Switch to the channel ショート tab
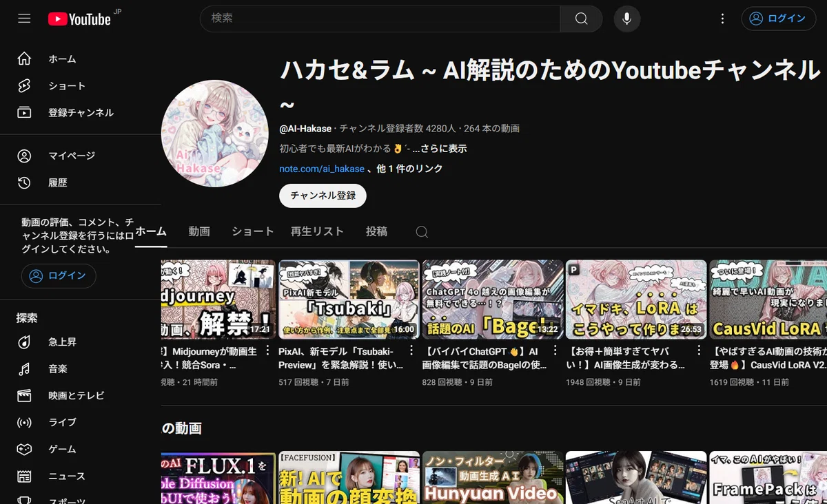Screen dimensions: 827x504 (x=253, y=231)
